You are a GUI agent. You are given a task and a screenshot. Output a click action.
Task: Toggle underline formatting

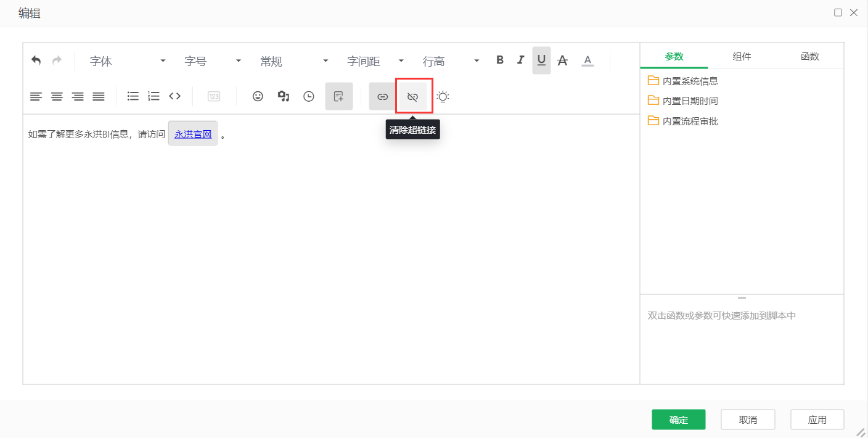[541, 60]
